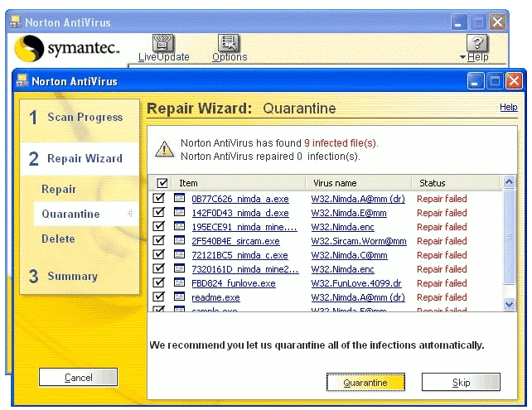Screen dimensions: 532x410
Task: Sort the list by Status column header
Action: 456,183
